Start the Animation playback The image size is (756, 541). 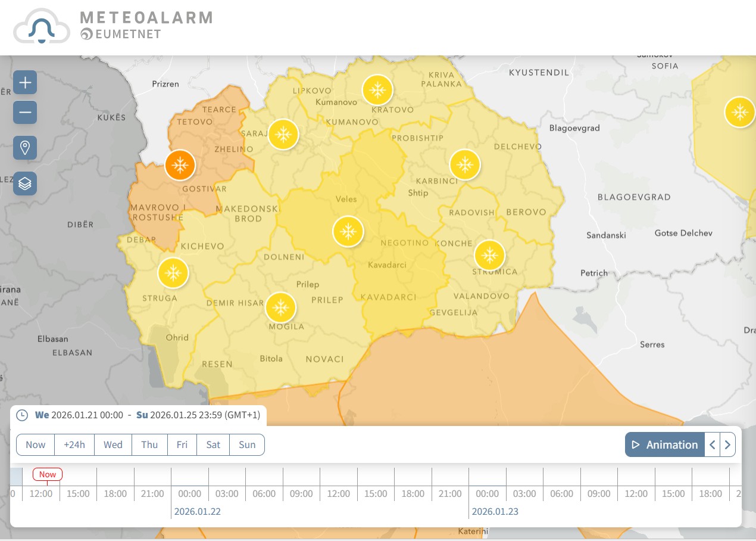[665, 444]
